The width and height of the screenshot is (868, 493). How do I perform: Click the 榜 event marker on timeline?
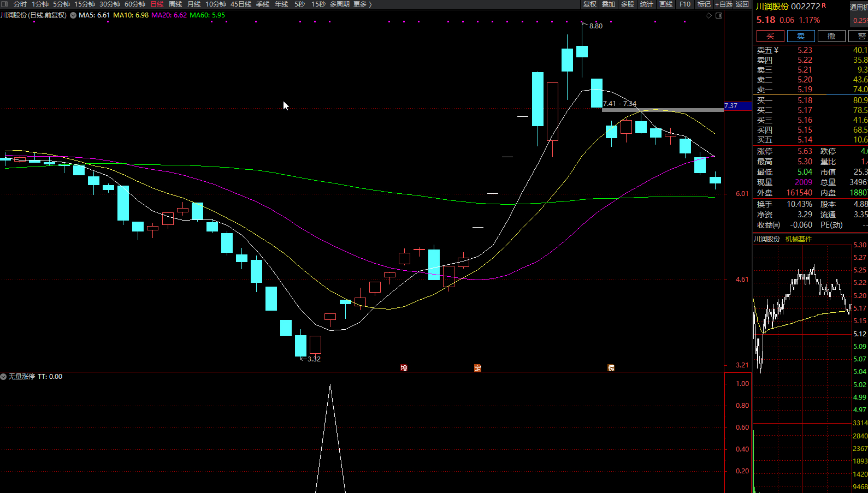click(611, 368)
